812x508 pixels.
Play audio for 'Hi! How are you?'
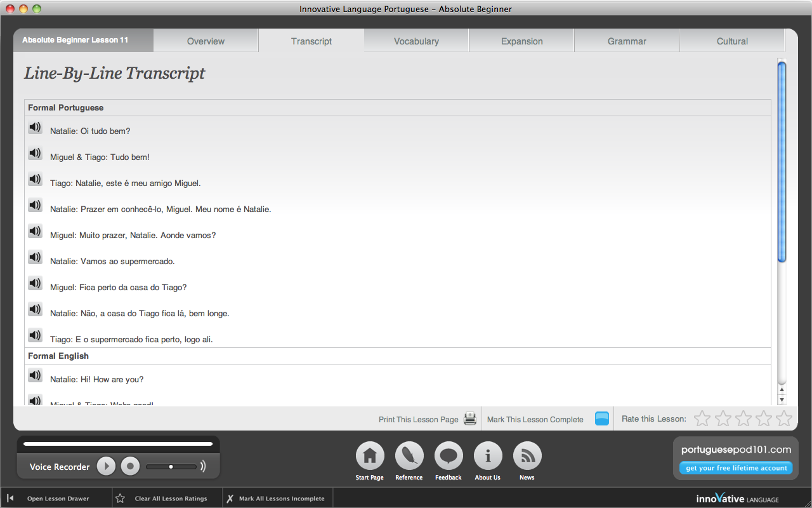(x=35, y=376)
